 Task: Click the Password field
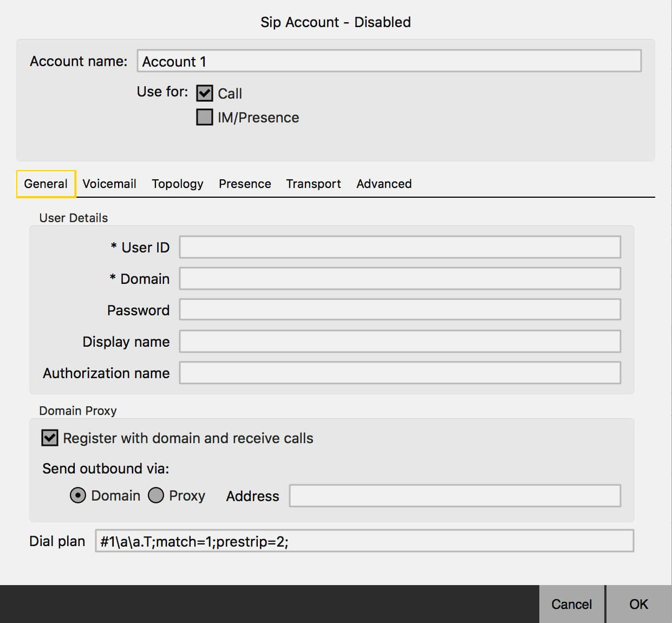(401, 310)
